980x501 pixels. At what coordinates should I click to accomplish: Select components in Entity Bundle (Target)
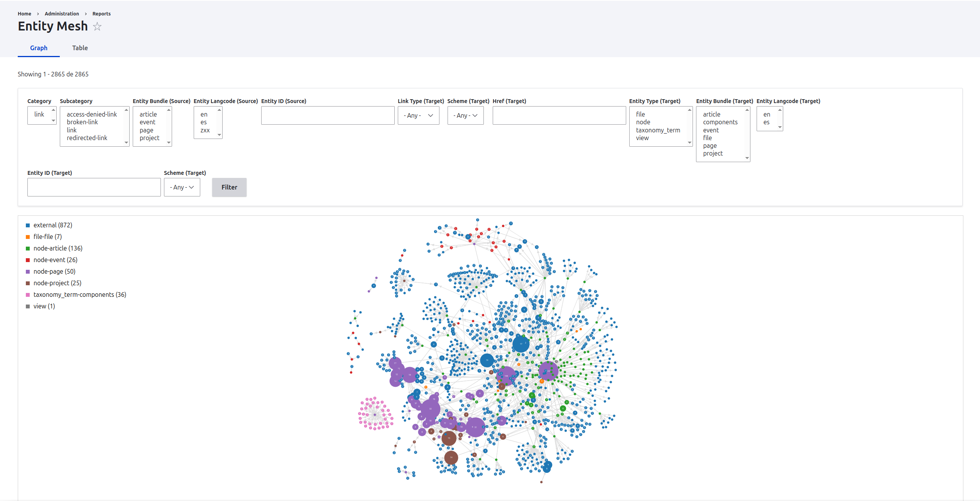tap(720, 122)
